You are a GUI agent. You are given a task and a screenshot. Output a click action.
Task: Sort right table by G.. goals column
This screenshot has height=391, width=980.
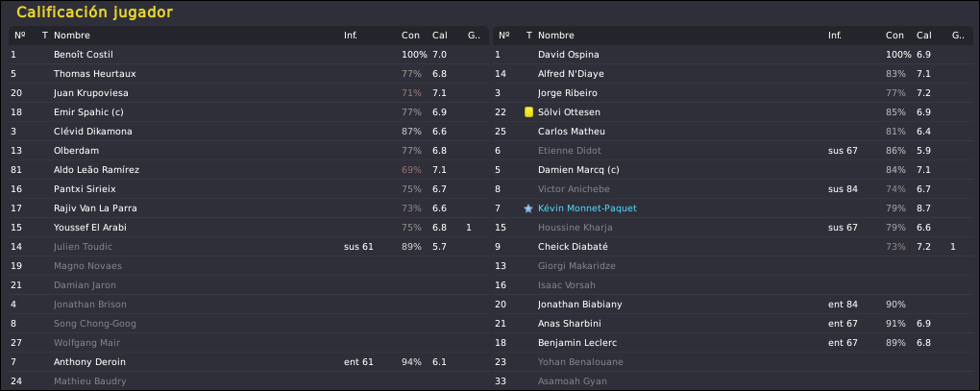(x=958, y=36)
